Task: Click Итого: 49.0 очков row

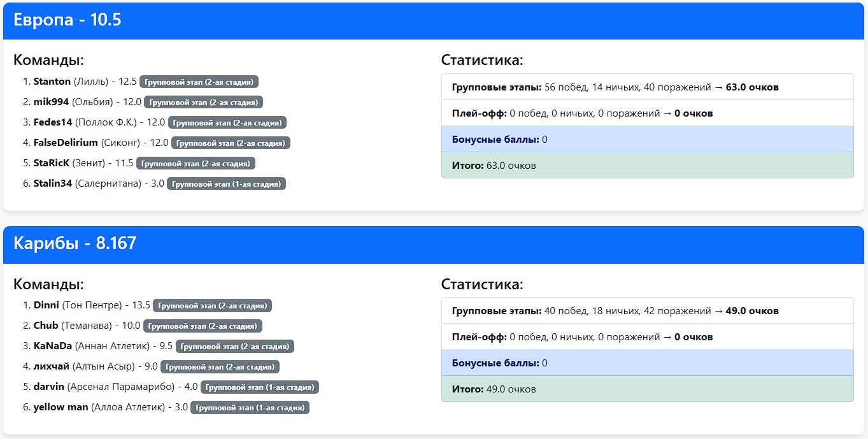Action: pos(648,389)
